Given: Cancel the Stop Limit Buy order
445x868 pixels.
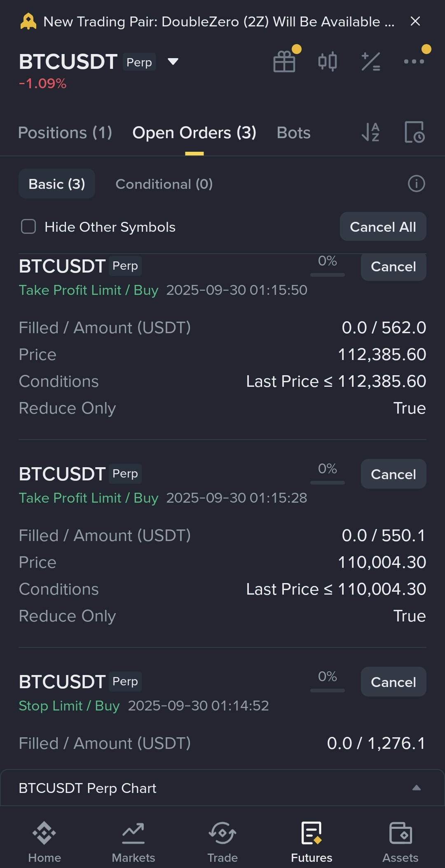Looking at the screenshot, I should pos(393,682).
